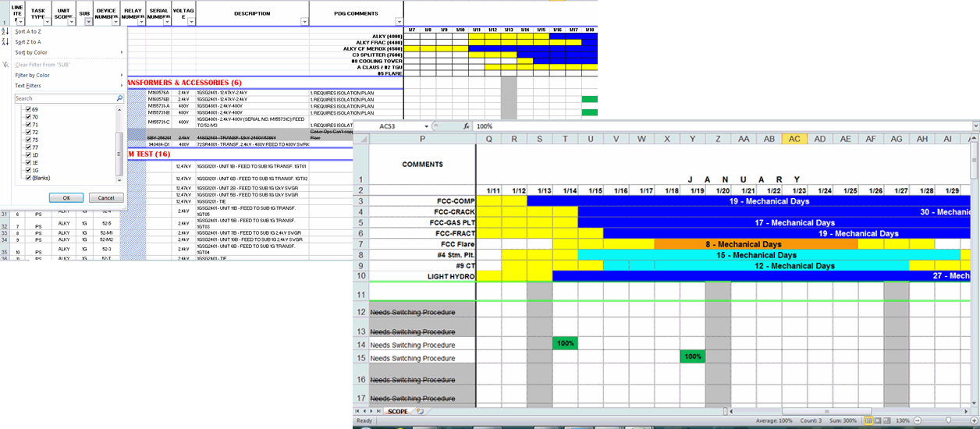Click the zoom in plus icon
The height and width of the screenshot is (429, 980).
[x=975, y=421]
